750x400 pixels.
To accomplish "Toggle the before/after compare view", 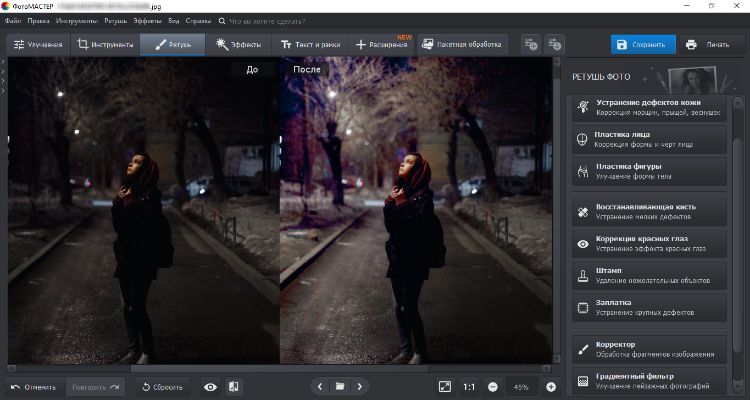I will (233, 386).
